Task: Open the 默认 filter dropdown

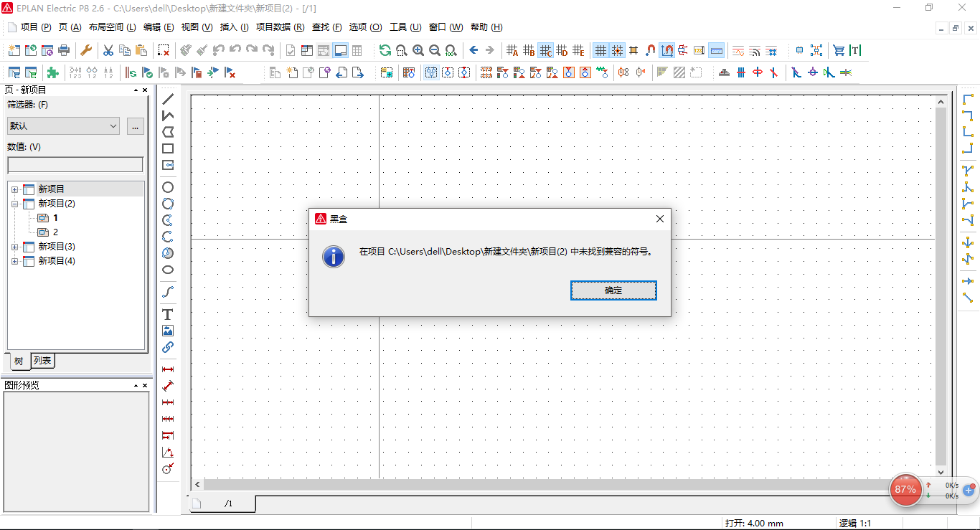Action: 63,126
